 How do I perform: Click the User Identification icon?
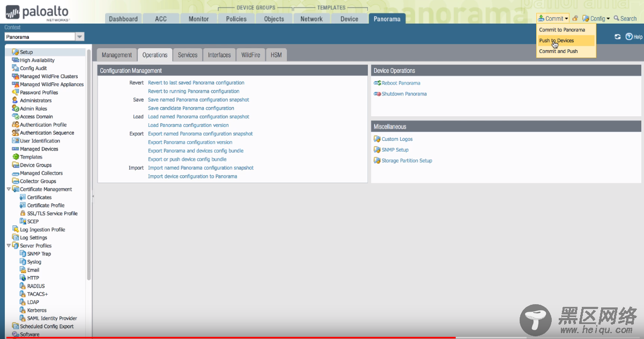[16, 141]
